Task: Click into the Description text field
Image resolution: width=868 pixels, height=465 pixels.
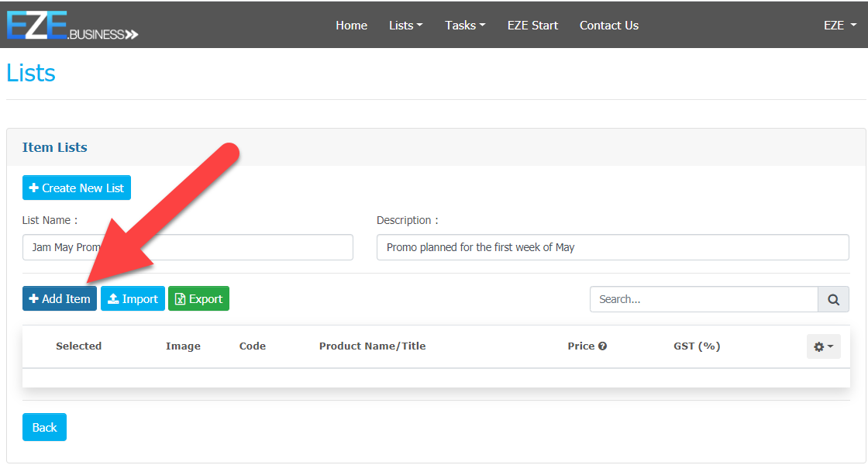Action: [x=612, y=247]
